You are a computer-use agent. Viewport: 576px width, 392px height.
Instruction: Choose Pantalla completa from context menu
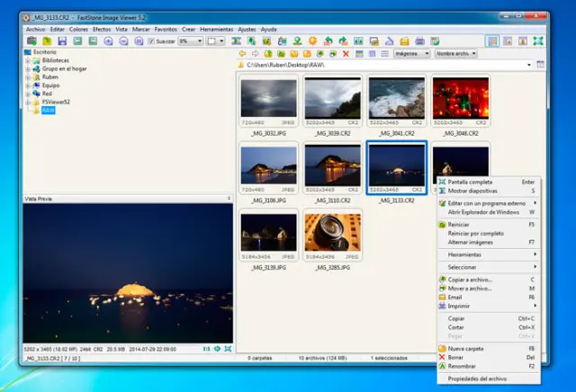click(x=470, y=182)
